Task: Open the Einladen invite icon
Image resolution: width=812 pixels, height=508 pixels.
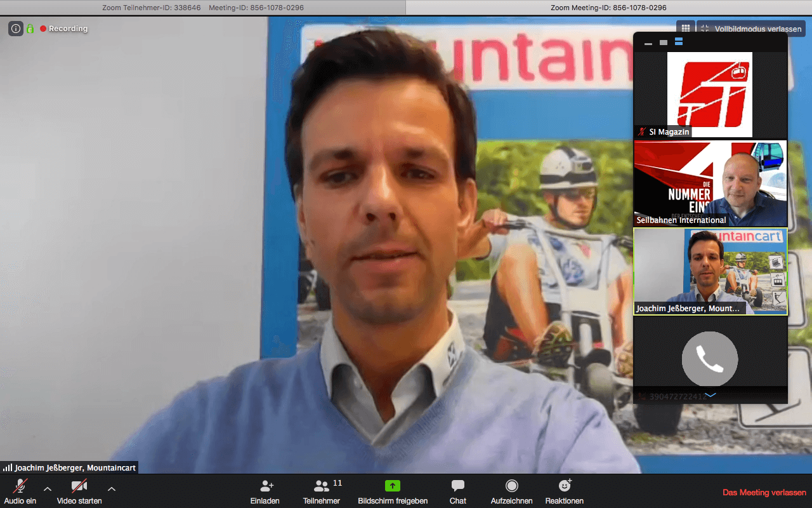Action: click(x=266, y=486)
